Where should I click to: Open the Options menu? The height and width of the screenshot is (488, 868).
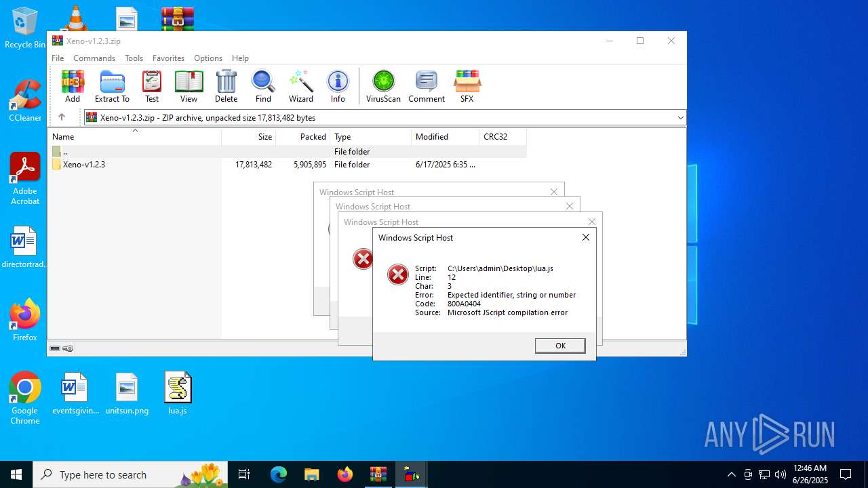(x=208, y=58)
